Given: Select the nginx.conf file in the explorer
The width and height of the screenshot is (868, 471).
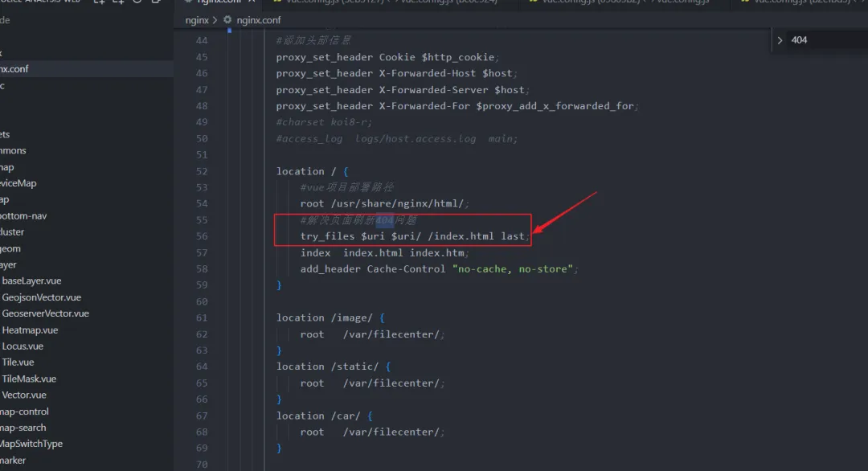Looking at the screenshot, I should (14, 69).
